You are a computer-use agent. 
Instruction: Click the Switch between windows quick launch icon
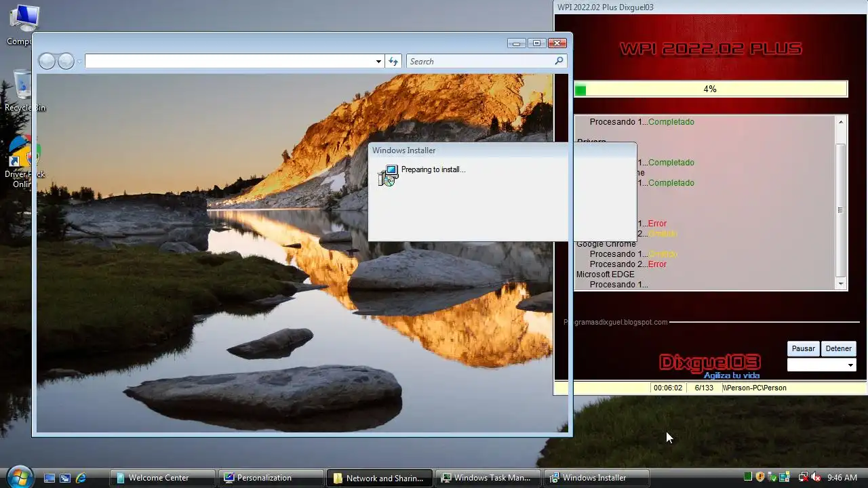point(65,478)
